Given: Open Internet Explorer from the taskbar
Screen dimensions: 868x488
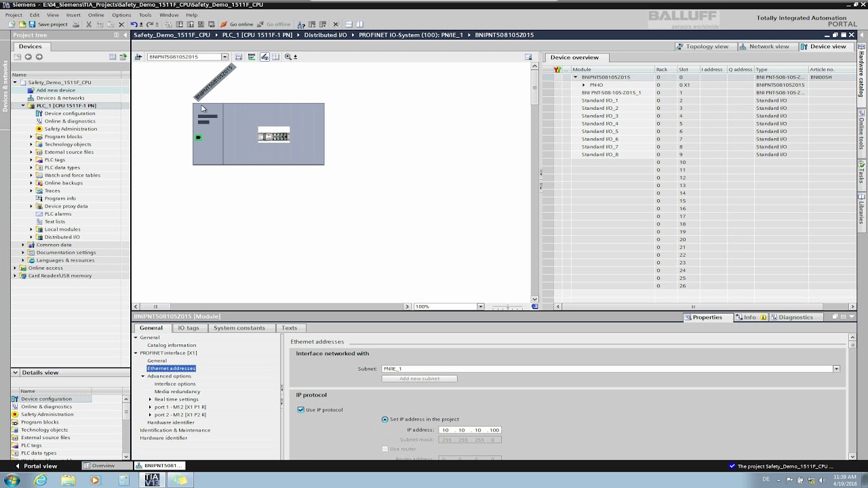Looking at the screenshot, I should pos(41,481).
